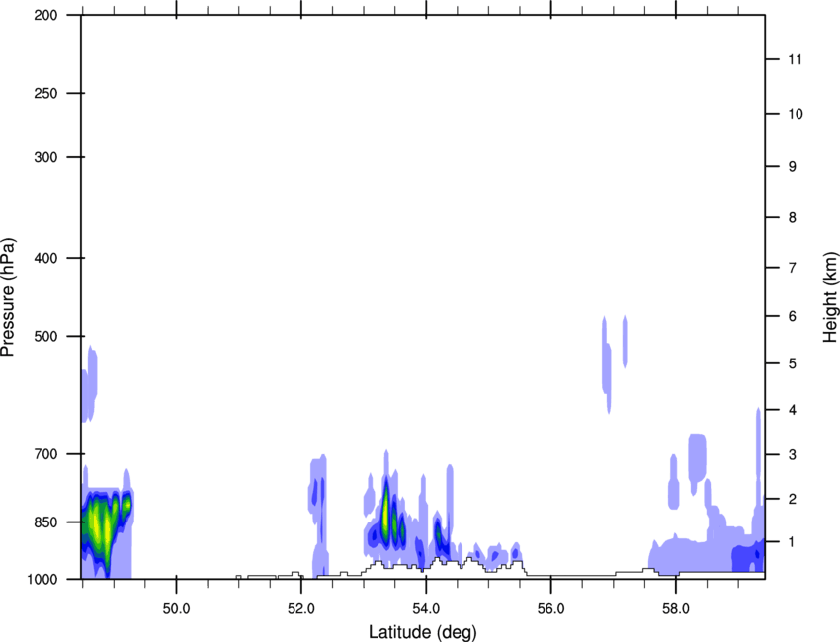Click the 850 pressure tick label
This screenshot has height=642, width=840.
tap(45, 522)
